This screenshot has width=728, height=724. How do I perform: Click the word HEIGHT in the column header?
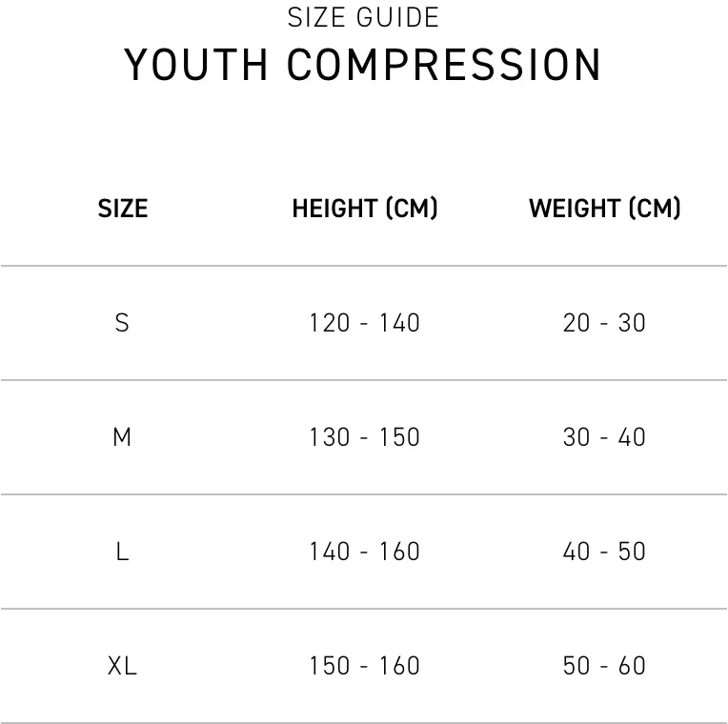pyautogui.click(x=335, y=209)
